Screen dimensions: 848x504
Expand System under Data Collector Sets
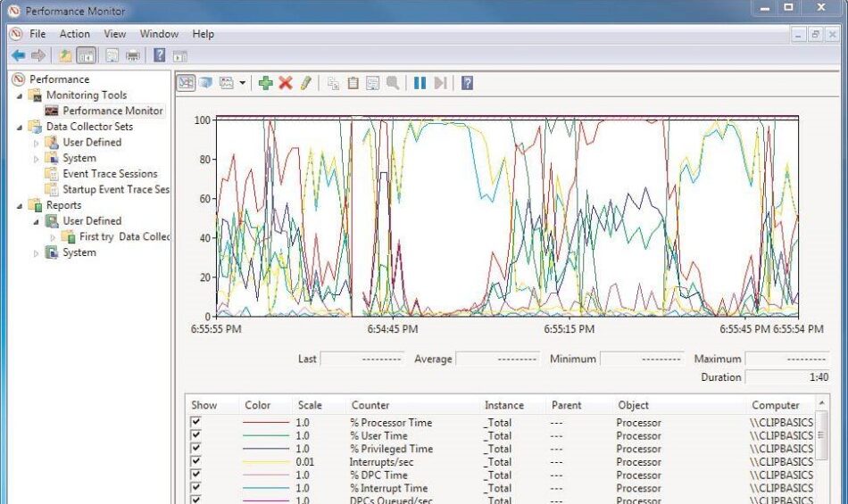point(37,159)
